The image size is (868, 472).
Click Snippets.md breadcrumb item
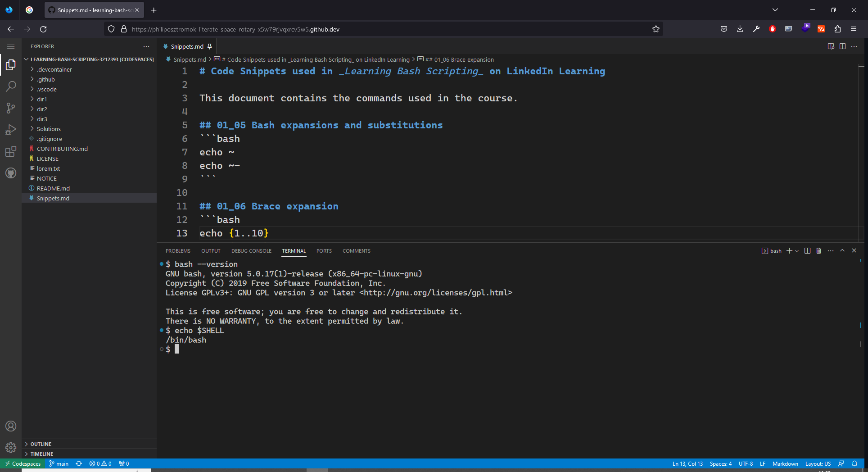click(186, 59)
